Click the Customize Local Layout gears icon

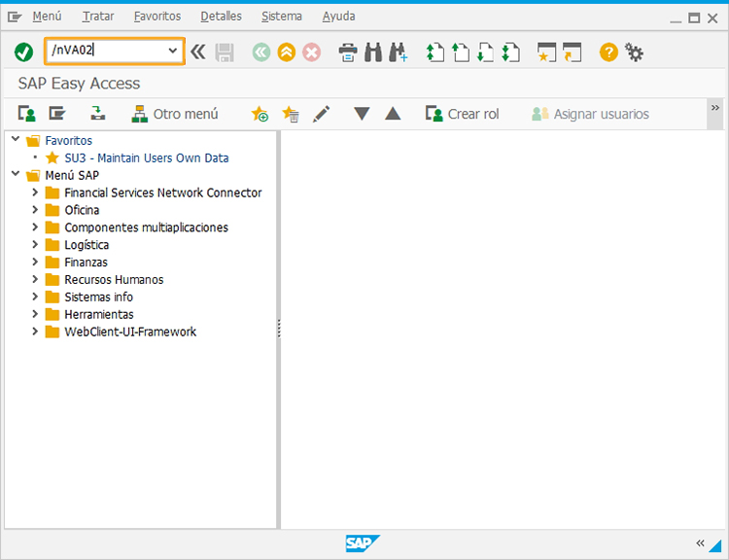(634, 52)
